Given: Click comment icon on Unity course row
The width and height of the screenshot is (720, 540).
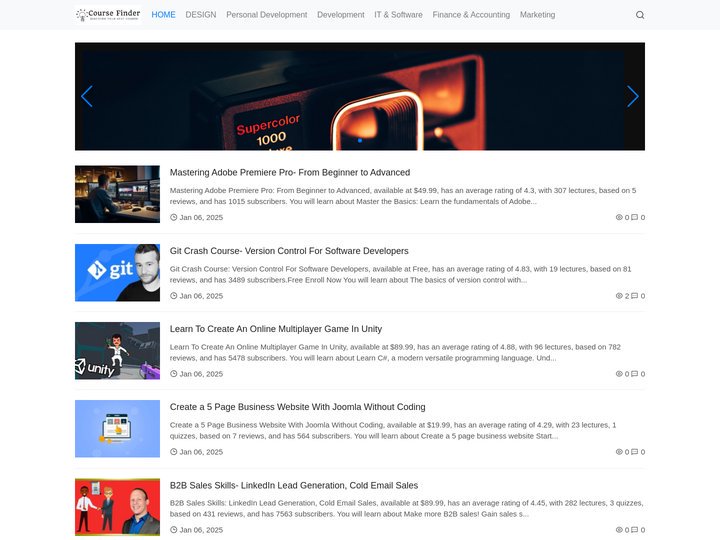Looking at the screenshot, I should pyautogui.click(x=635, y=374).
